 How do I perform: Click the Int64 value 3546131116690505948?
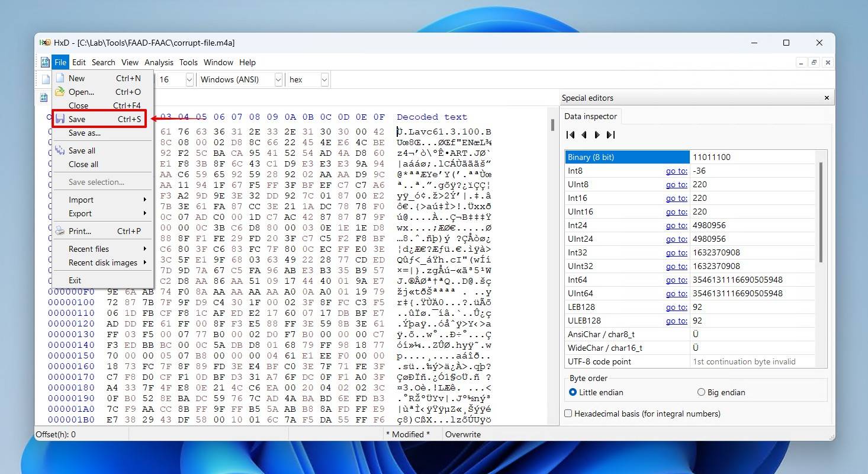737,280
